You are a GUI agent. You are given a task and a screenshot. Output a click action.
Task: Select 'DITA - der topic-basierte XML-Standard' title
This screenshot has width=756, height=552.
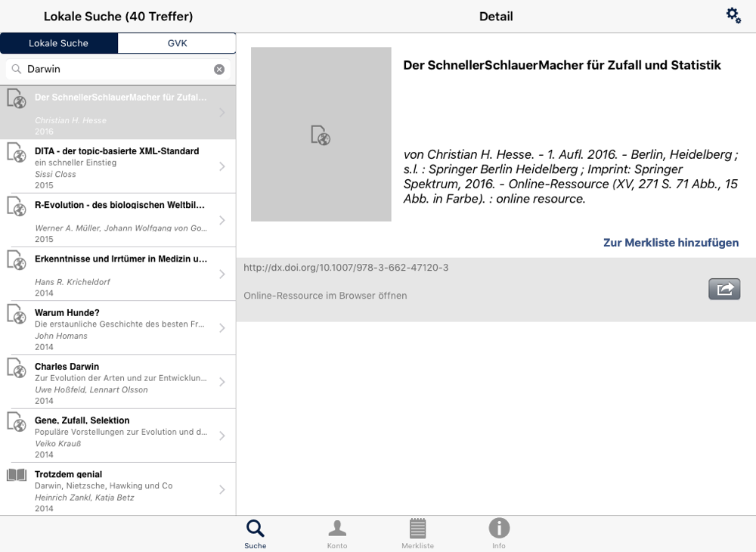pyautogui.click(x=116, y=151)
